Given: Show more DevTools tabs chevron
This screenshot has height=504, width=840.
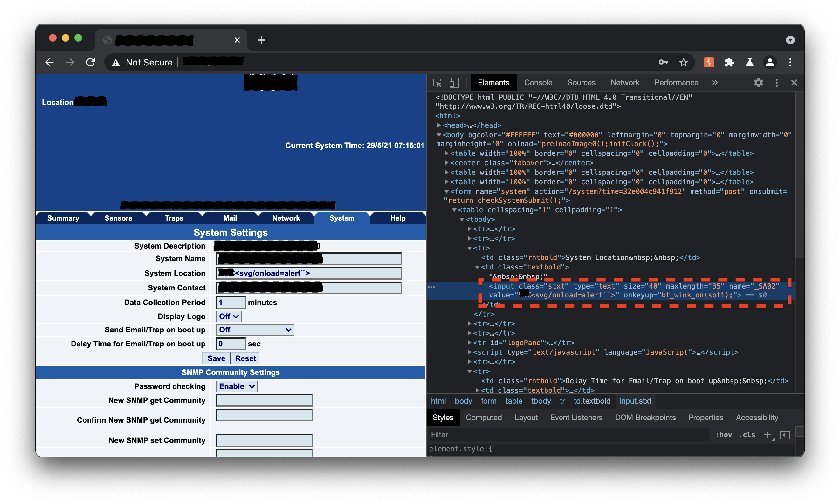Looking at the screenshot, I should [715, 83].
